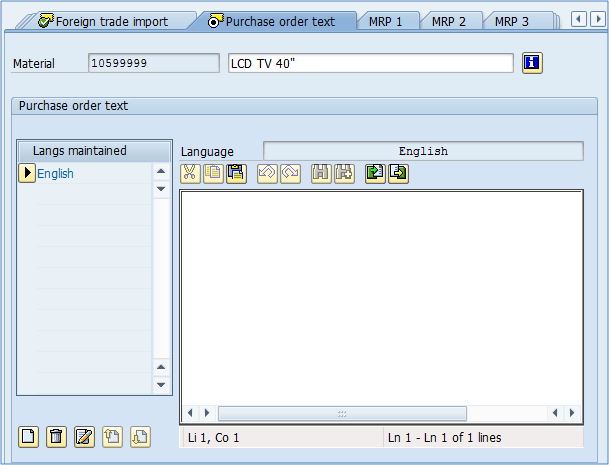The width and height of the screenshot is (609, 465).
Task: Open the MRP 2 tab
Action: tap(450, 21)
